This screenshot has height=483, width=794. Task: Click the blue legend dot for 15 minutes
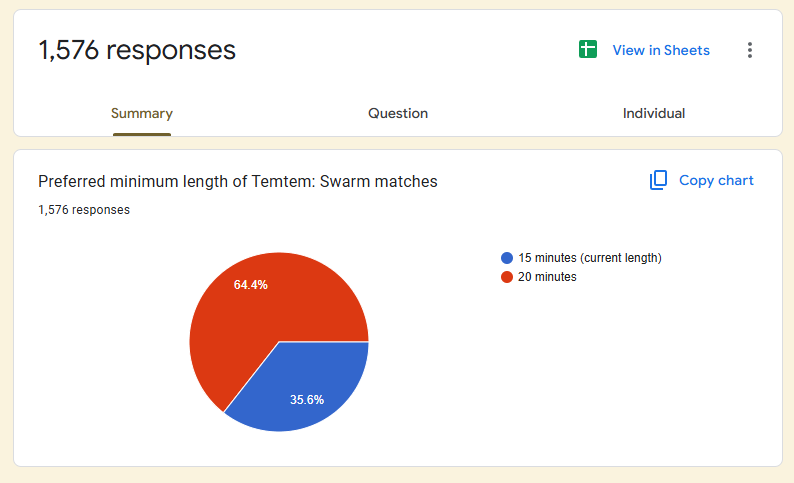point(507,258)
